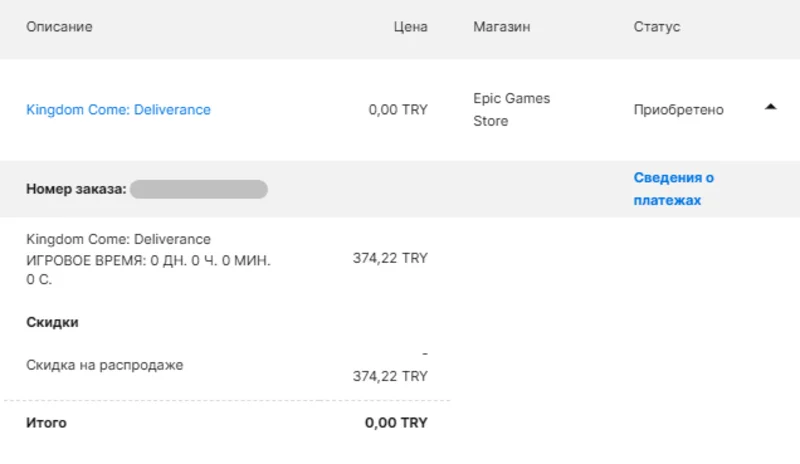Click the bold 0,00 TRY total amount
This screenshot has width=800, height=464.
(396, 423)
